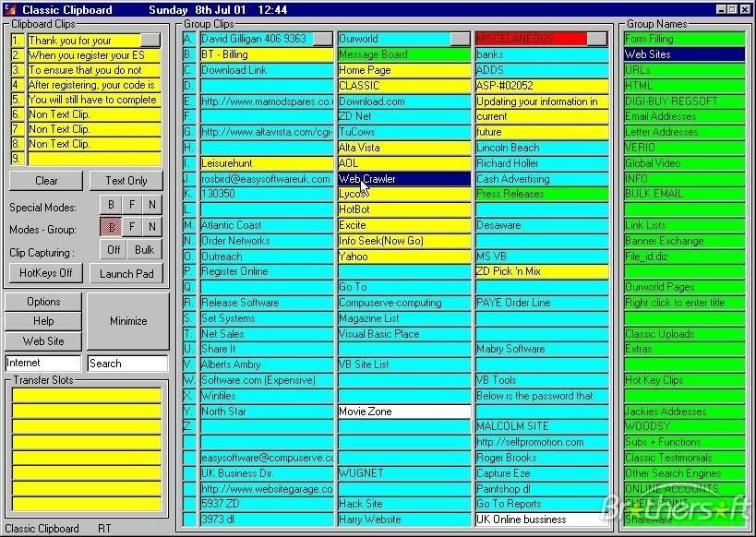This screenshot has height=537, width=756.
Task: Set Clip Capturing to Off
Action: pyautogui.click(x=114, y=250)
